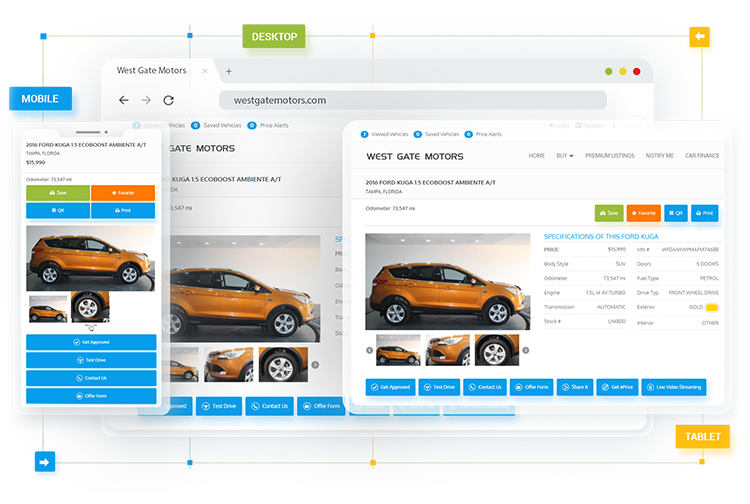This screenshot has height=504, width=750.
Task: Open NOTIFY ME menu item
Action: click(660, 156)
